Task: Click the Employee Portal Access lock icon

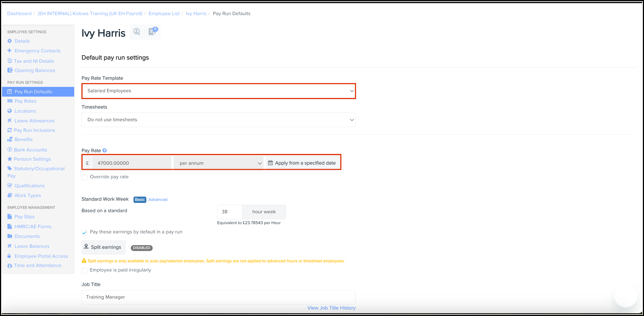Action: tap(9, 256)
